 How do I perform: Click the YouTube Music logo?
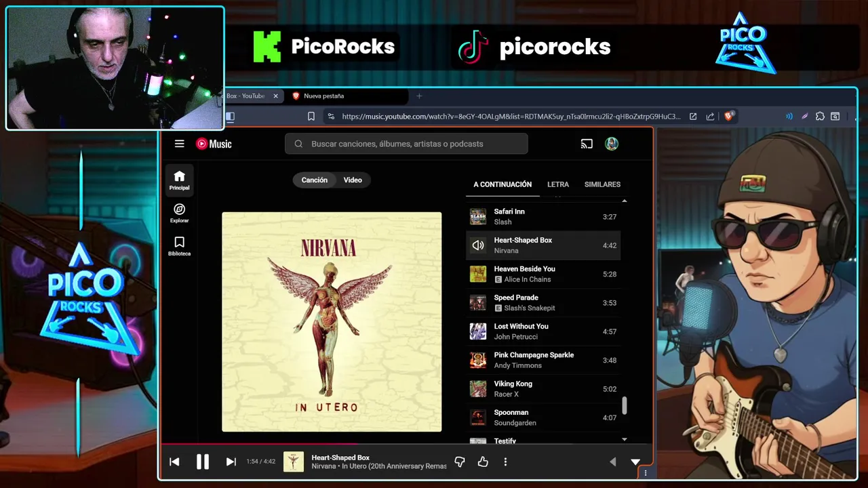[x=214, y=144]
